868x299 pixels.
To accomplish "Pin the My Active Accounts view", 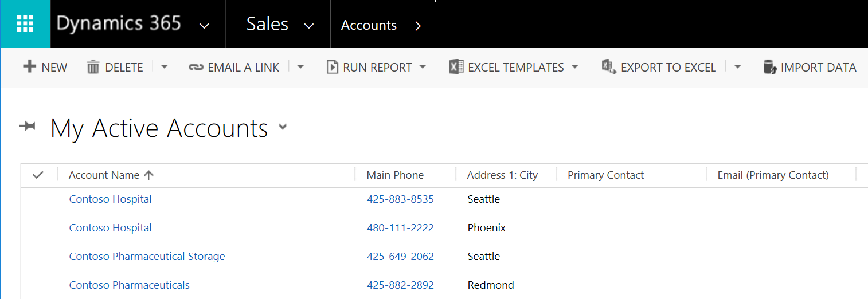I will [x=28, y=127].
